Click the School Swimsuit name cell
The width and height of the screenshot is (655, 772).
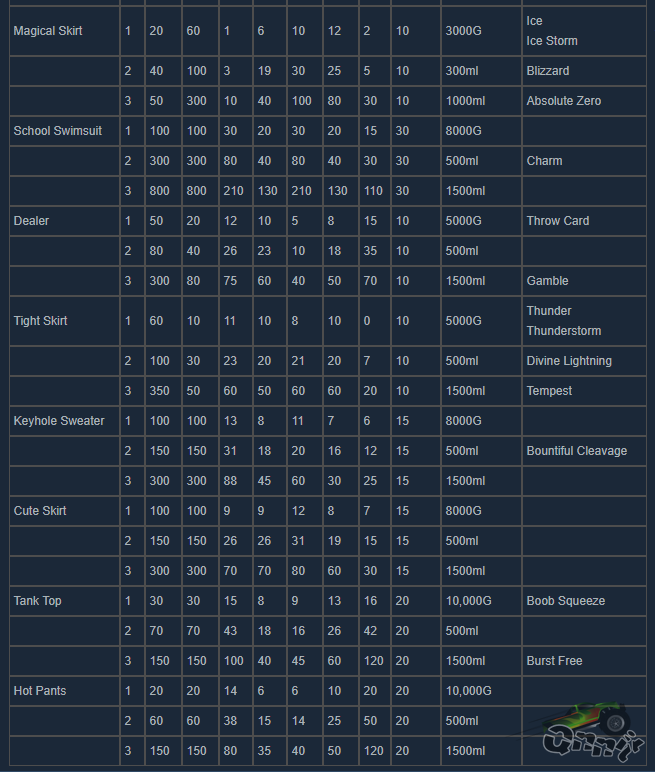click(58, 131)
